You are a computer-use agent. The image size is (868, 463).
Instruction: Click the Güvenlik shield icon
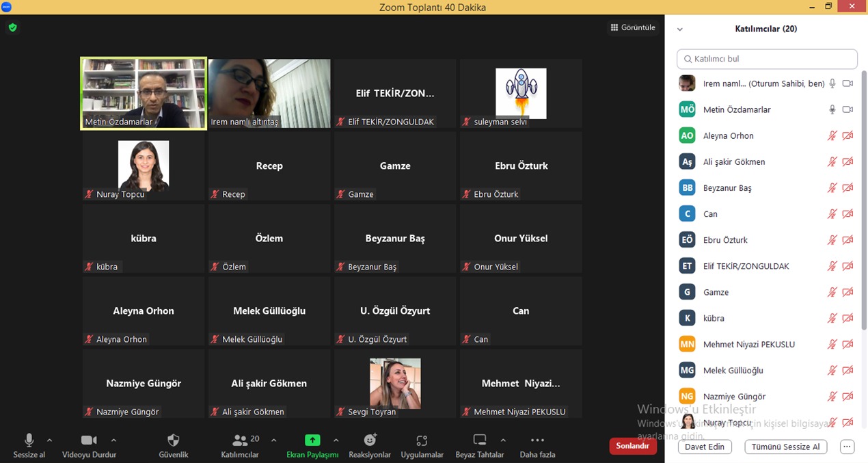coord(173,440)
